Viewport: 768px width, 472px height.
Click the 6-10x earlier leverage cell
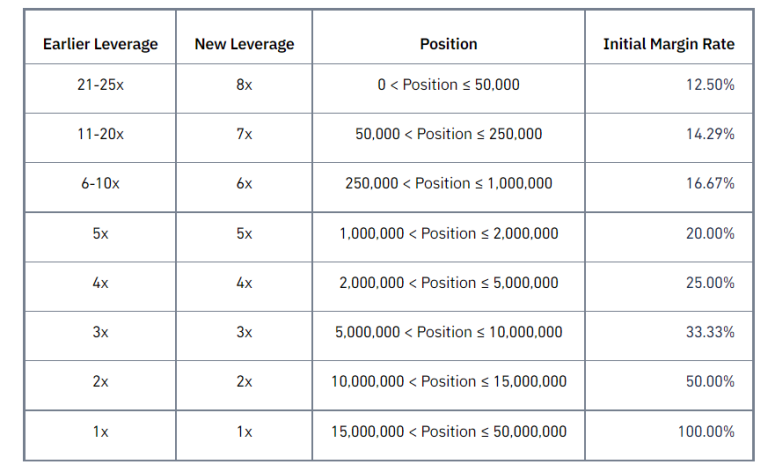coord(100,184)
